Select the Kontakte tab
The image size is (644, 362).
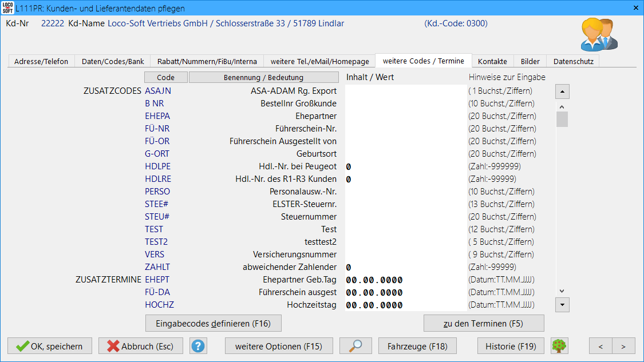(492, 61)
